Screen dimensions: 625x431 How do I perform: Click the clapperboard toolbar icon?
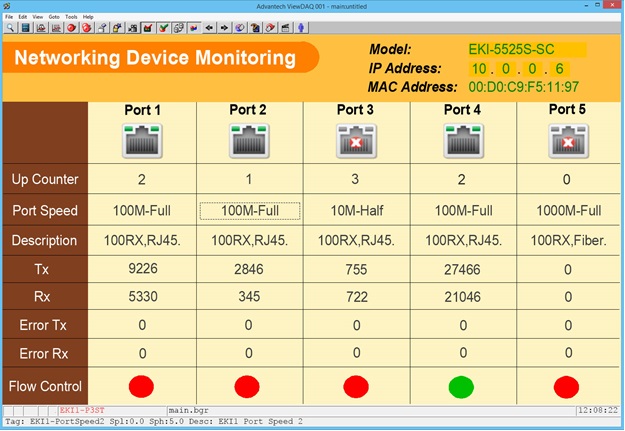point(286,28)
